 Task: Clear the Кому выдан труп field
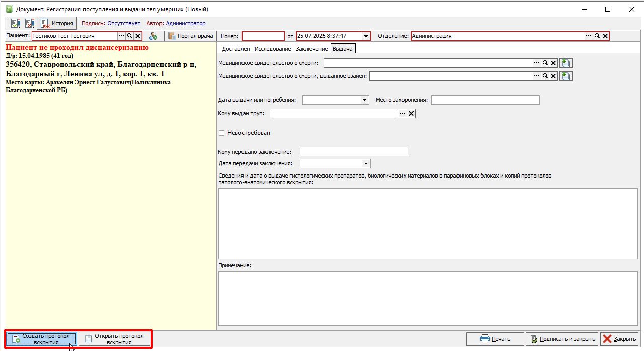(411, 114)
